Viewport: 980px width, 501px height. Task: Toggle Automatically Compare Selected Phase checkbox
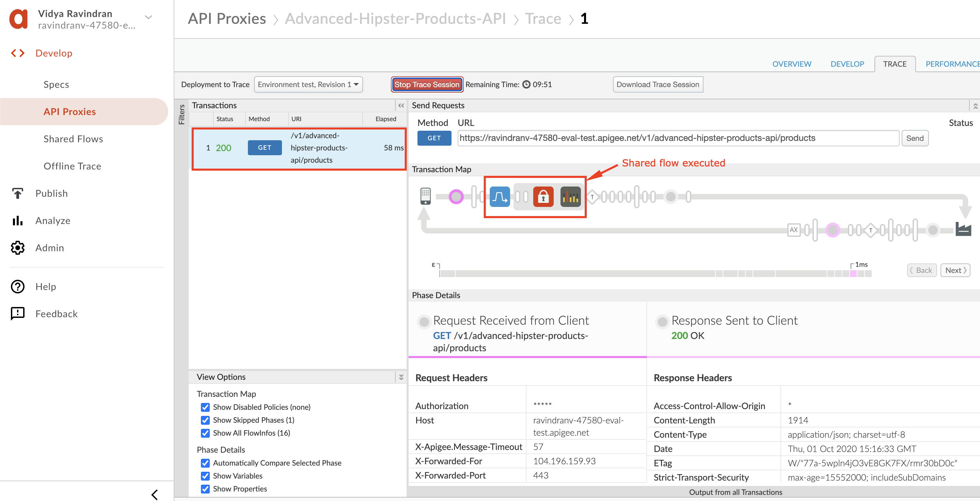click(205, 463)
